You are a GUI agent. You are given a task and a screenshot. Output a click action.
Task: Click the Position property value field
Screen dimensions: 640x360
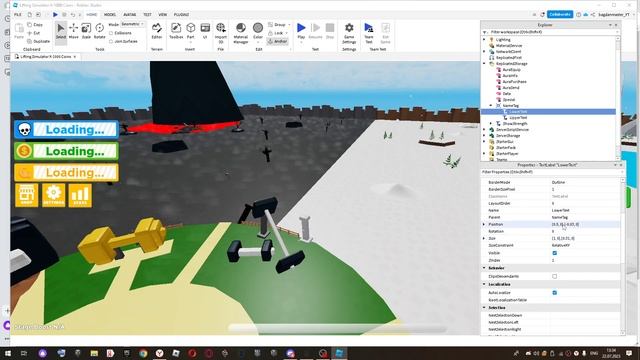click(x=586, y=224)
